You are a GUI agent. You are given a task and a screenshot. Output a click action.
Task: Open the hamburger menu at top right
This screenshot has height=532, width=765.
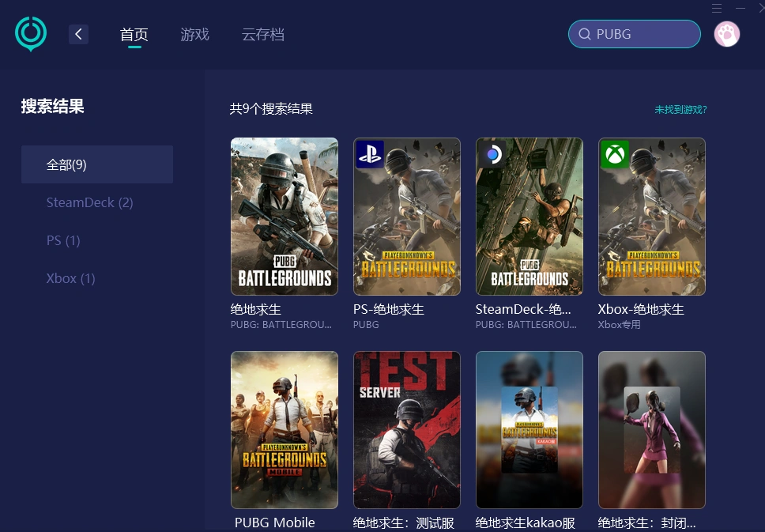(x=716, y=9)
